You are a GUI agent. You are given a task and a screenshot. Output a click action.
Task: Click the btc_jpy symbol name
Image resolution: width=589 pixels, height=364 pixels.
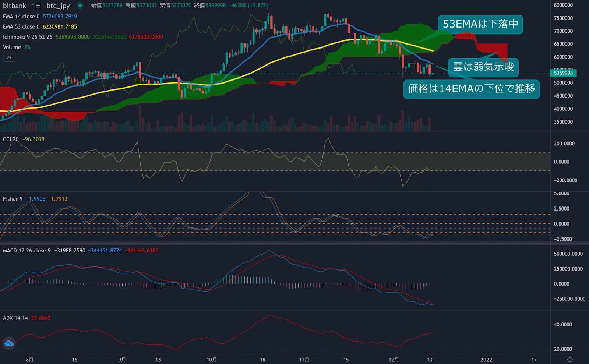pos(58,6)
